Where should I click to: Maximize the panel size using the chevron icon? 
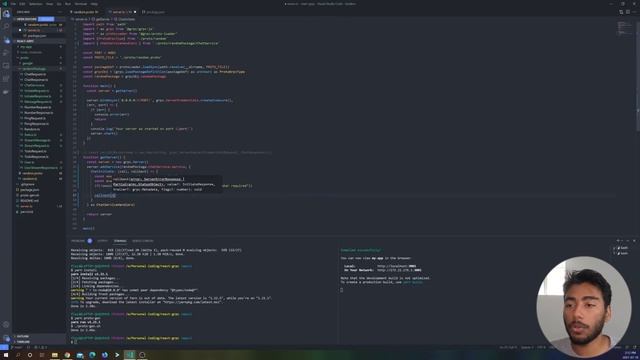pyautogui.click(x=628, y=241)
